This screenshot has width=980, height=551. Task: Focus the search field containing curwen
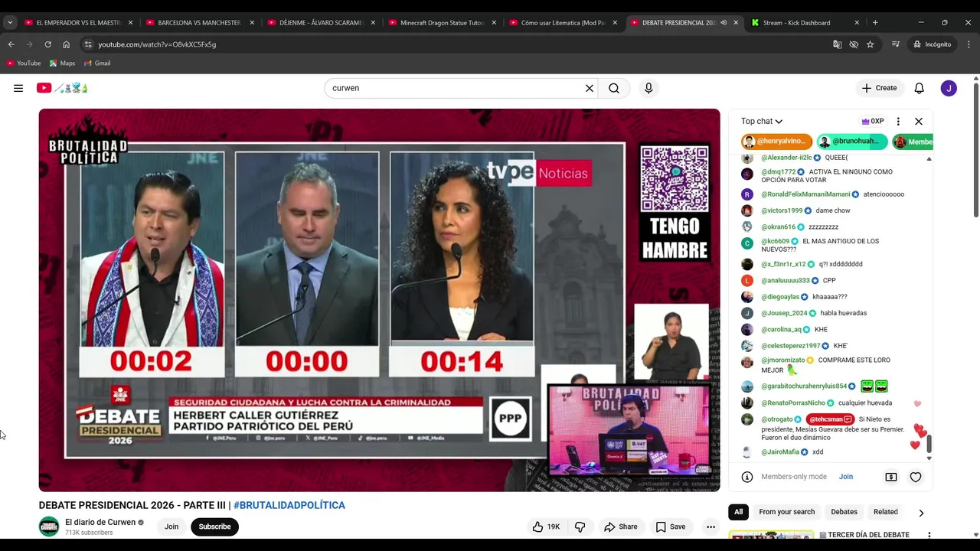(456, 88)
